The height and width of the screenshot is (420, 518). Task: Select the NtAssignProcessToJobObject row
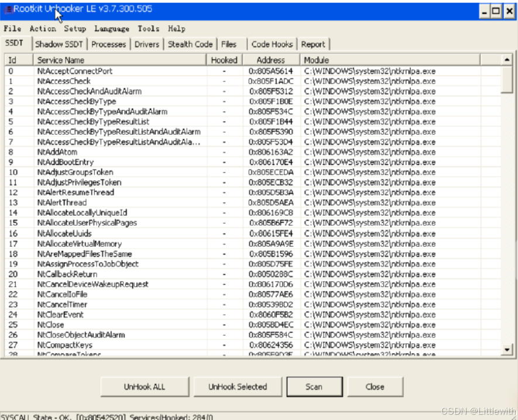tap(253, 264)
